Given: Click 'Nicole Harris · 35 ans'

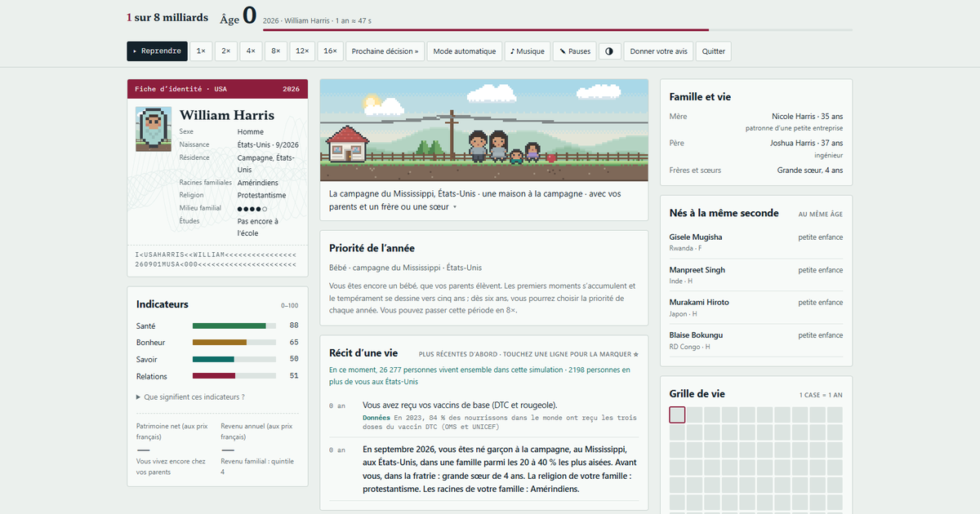Looking at the screenshot, I should click(x=808, y=117).
